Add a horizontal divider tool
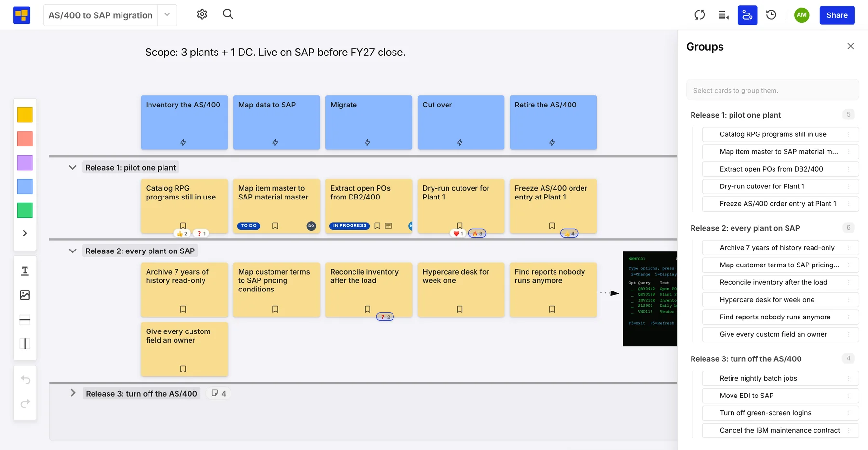The height and width of the screenshot is (450, 868). tap(25, 320)
